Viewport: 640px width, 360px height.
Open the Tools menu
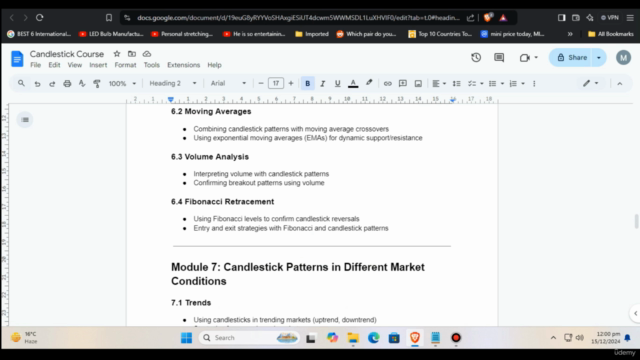point(151,65)
